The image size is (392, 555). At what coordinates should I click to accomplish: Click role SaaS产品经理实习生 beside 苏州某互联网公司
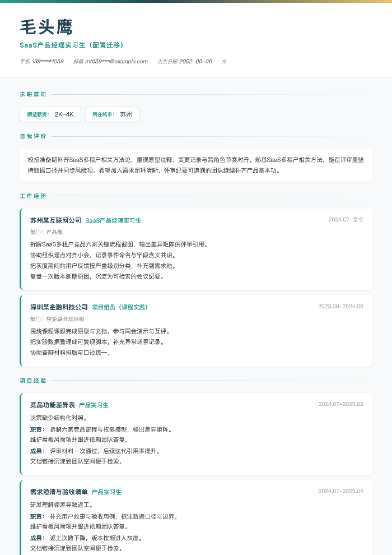pyautogui.click(x=113, y=220)
